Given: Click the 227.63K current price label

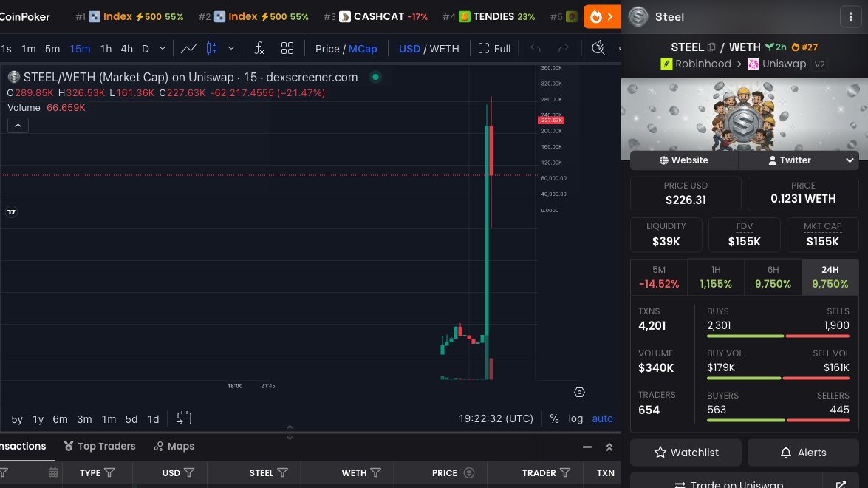Looking at the screenshot, I should (551, 121).
